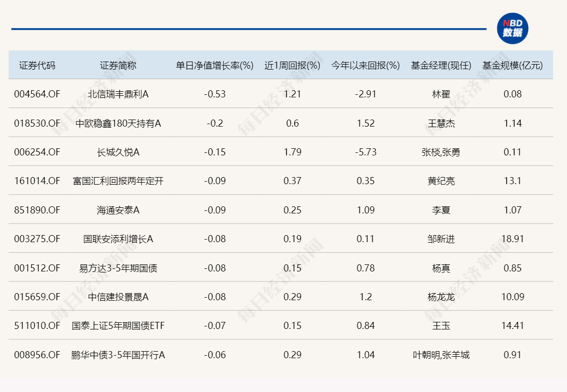This screenshot has height=392, width=567.
Task: Click year-to-date return 1.2
Action: pyautogui.click(x=366, y=297)
